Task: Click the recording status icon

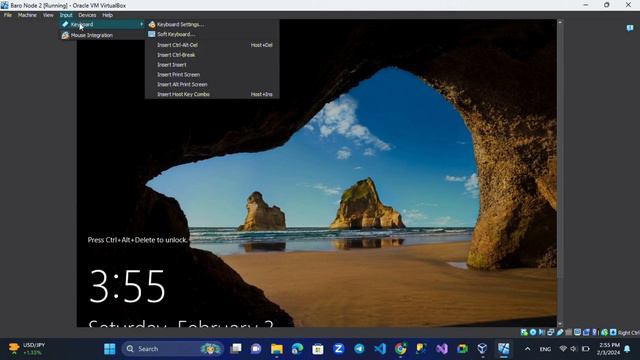Action: [x=586, y=332]
